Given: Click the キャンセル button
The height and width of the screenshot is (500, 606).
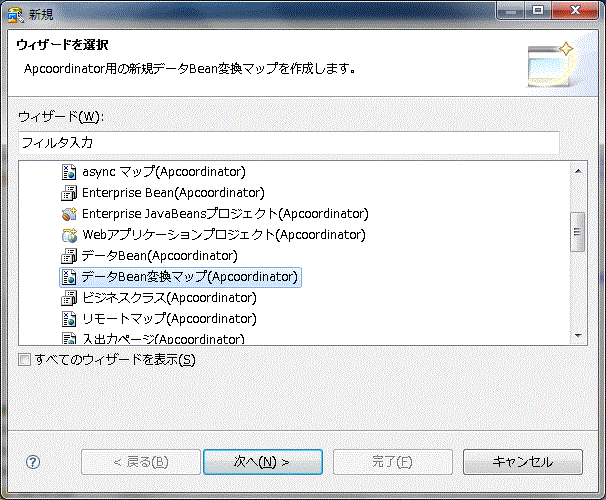Looking at the screenshot, I should tap(523, 462).
